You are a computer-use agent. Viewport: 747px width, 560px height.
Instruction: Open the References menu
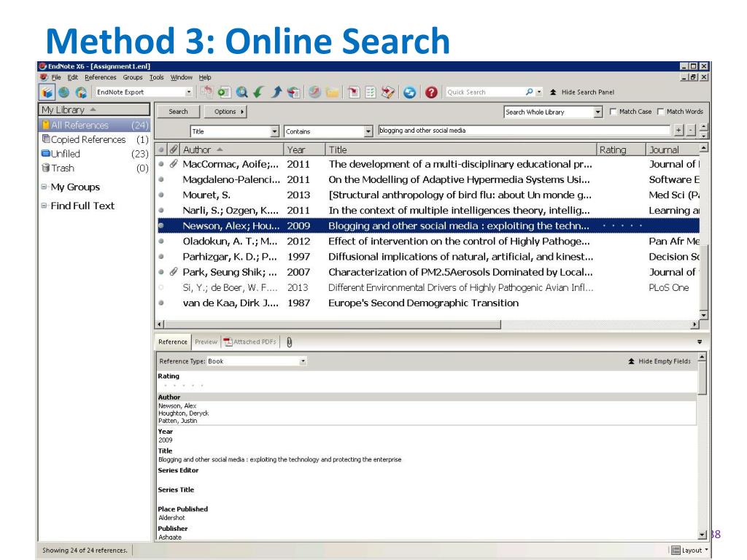tap(101, 77)
